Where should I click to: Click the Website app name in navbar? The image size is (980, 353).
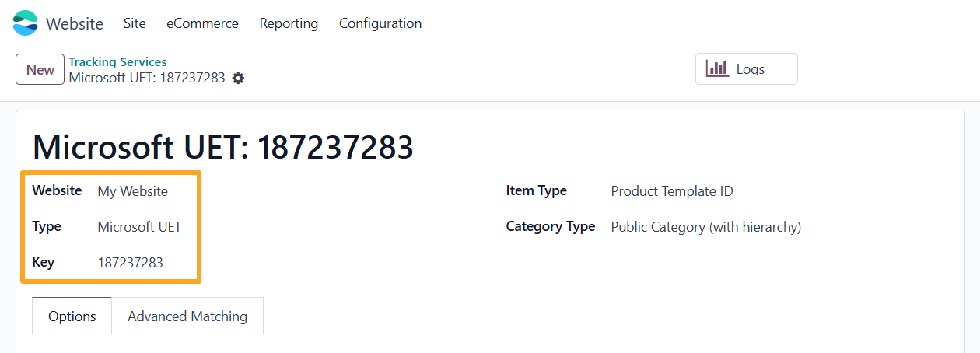tap(75, 23)
